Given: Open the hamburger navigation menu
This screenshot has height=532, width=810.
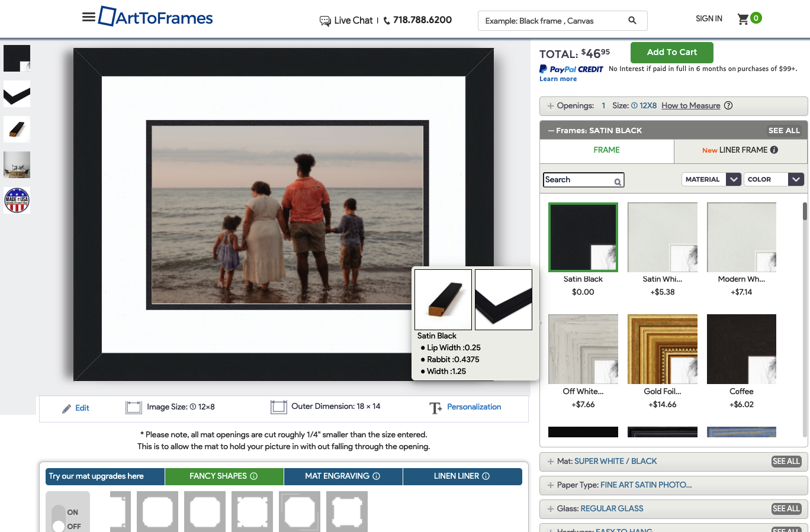Looking at the screenshot, I should click(89, 17).
